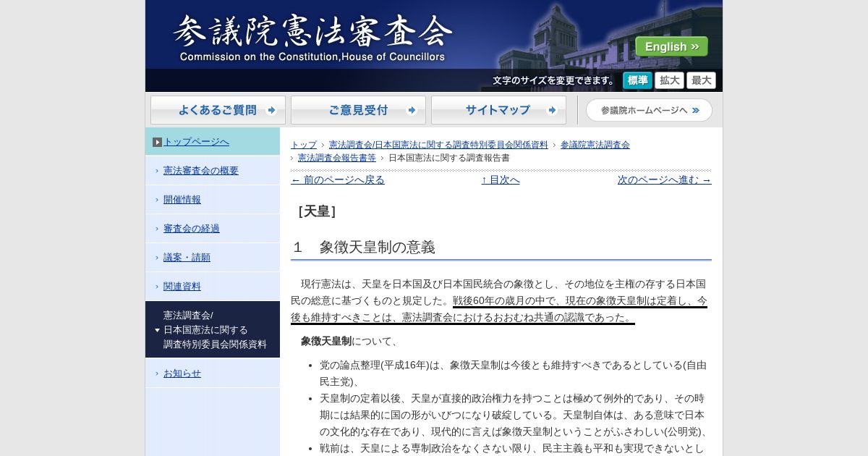
Task: Open 審査会の経過 in sidebar
Action: click(x=192, y=229)
